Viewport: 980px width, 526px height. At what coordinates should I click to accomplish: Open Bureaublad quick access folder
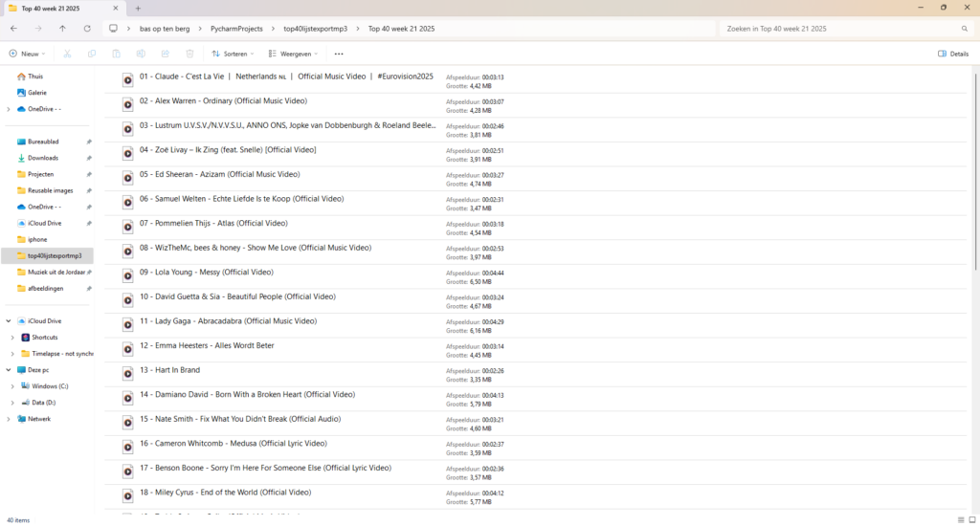(43, 142)
